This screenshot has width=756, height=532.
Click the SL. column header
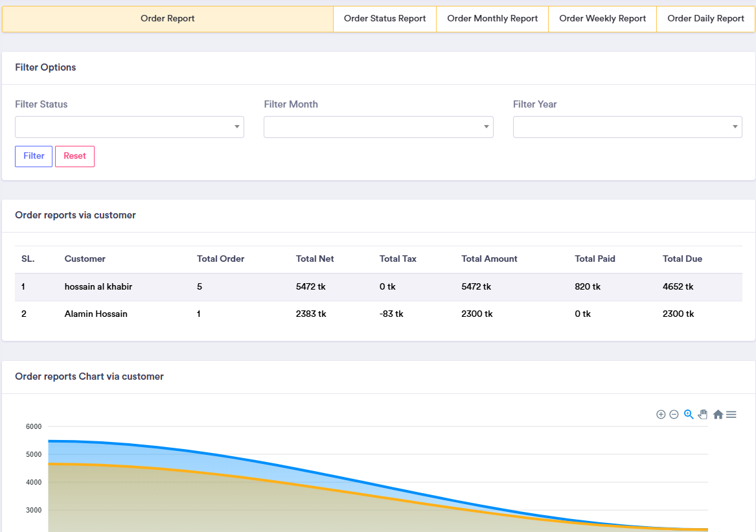[28, 259]
